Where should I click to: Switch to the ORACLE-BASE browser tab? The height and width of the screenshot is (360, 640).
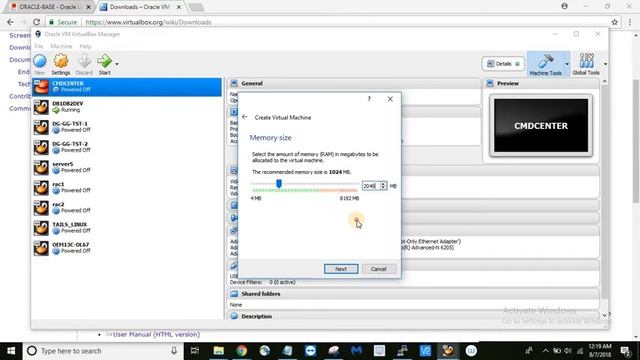click(50, 7)
